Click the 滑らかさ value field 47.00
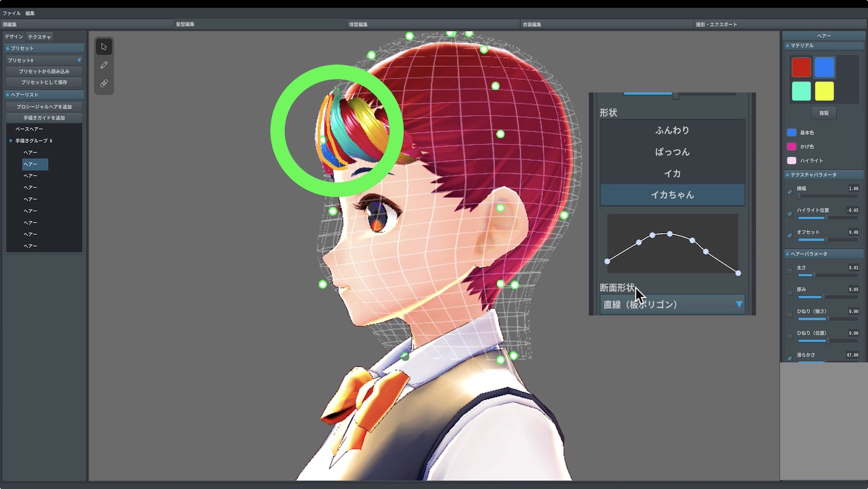This screenshot has width=868, height=489. pyautogui.click(x=852, y=355)
